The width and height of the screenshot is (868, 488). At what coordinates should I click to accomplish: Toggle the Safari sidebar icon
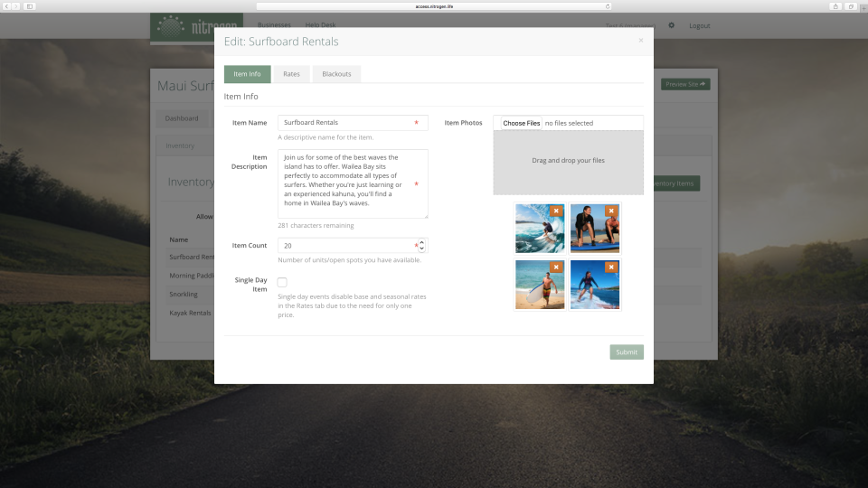tap(30, 6)
